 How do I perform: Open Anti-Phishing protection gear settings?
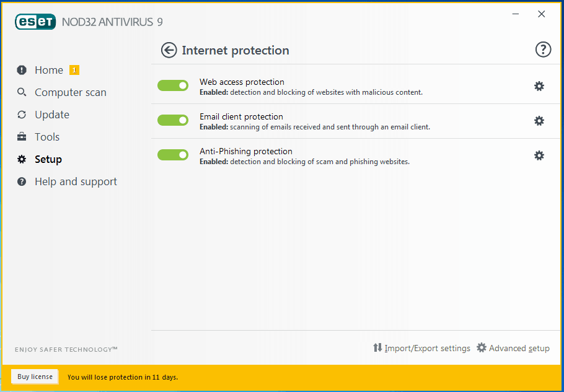pyautogui.click(x=539, y=155)
